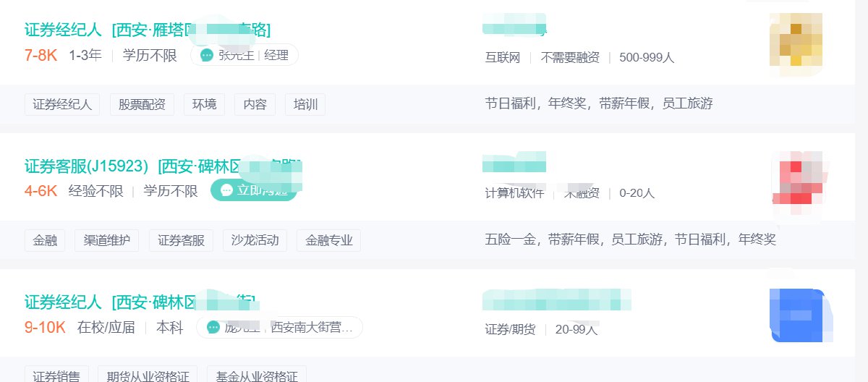Select the 金融专业 tag
Screen dimensions: 868x382
coord(328,240)
